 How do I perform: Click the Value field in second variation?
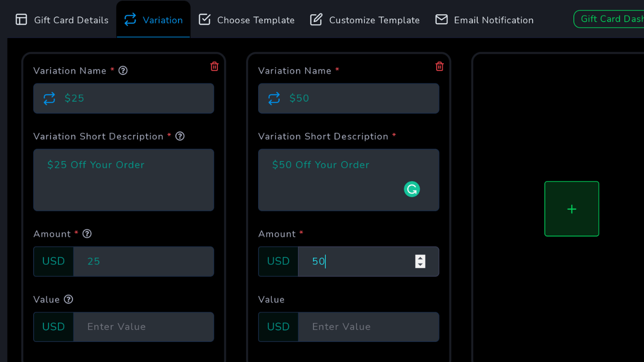(368, 327)
